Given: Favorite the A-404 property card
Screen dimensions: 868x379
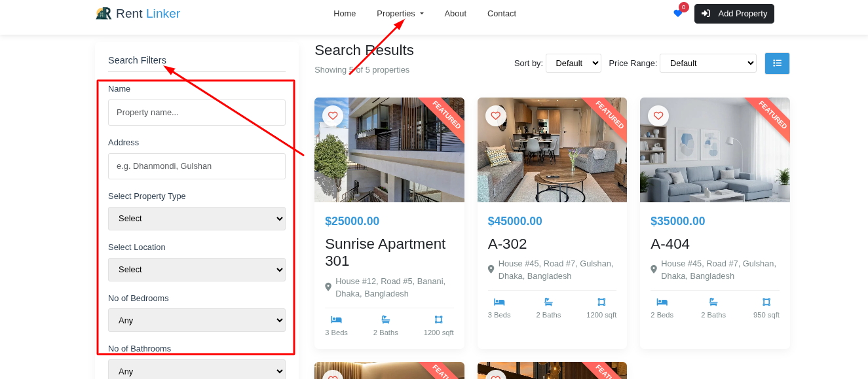Looking at the screenshot, I should pyautogui.click(x=658, y=116).
